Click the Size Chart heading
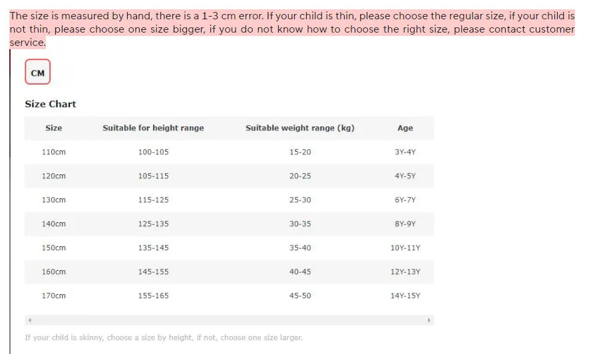The height and width of the screenshot is (364, 603). (51, 104)
